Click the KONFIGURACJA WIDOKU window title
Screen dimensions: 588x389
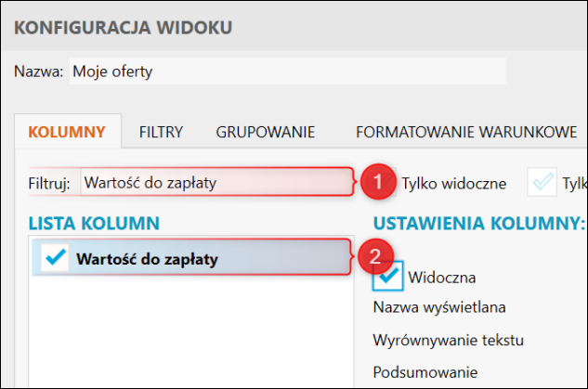pos(124,27)
